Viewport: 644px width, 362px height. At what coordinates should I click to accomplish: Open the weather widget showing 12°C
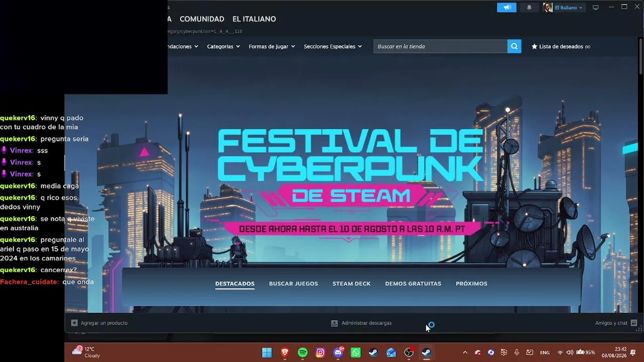86,352
